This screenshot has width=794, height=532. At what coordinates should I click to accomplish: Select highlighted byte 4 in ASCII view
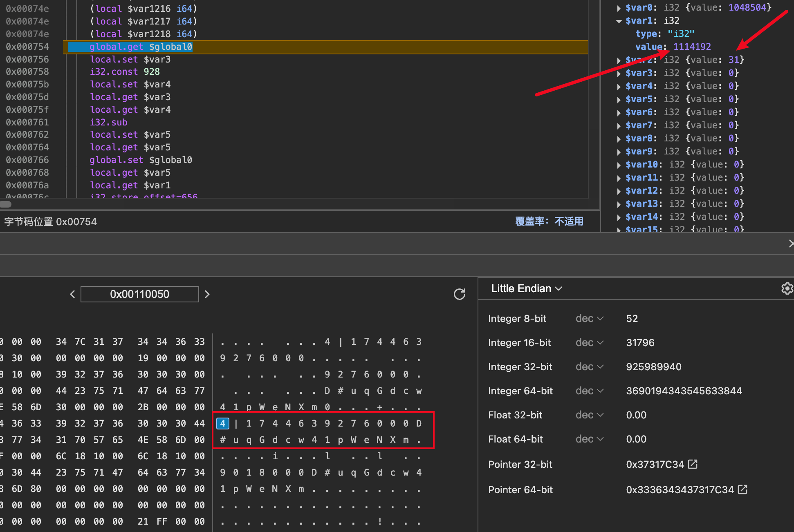point(222,423)
